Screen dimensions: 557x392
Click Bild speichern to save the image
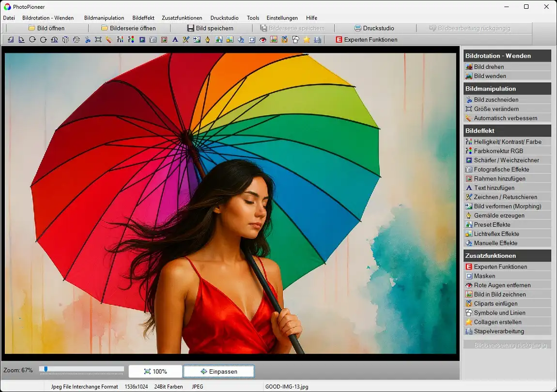210,28
